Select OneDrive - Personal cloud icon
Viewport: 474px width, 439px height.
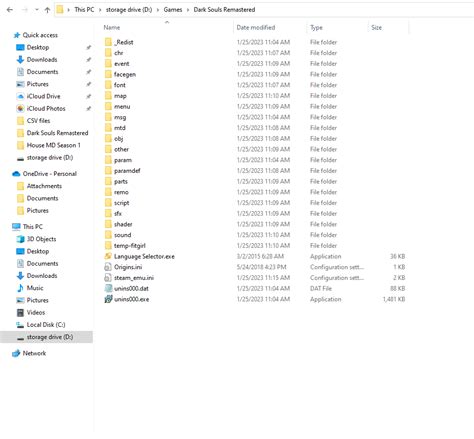(x=16, y=174)
